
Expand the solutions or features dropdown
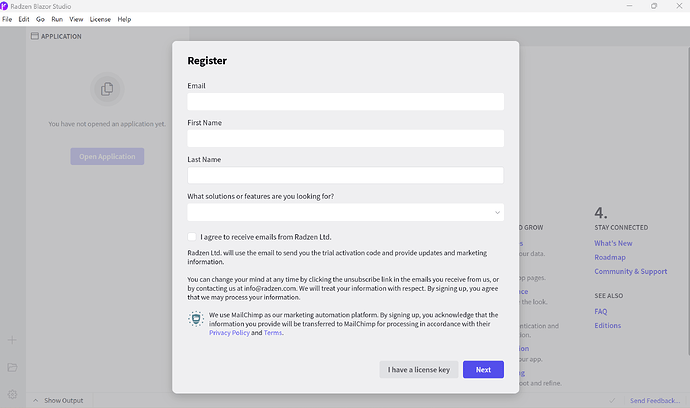(345, 212)
